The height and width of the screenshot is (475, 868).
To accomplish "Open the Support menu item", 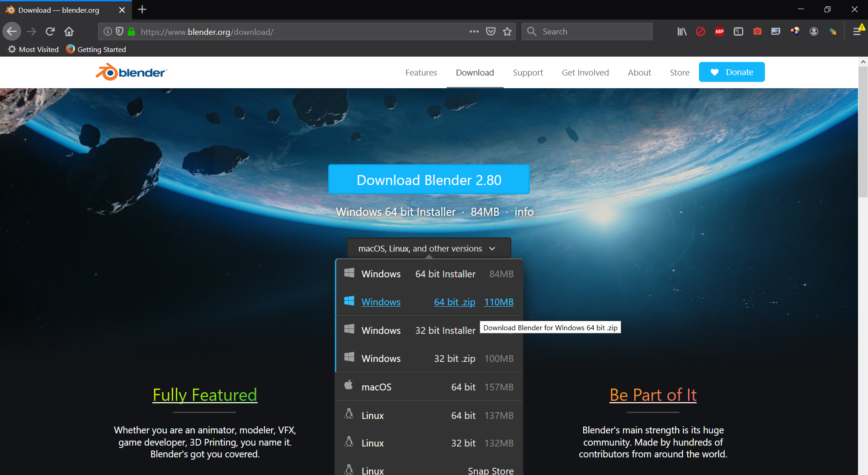I will (528, 72).
